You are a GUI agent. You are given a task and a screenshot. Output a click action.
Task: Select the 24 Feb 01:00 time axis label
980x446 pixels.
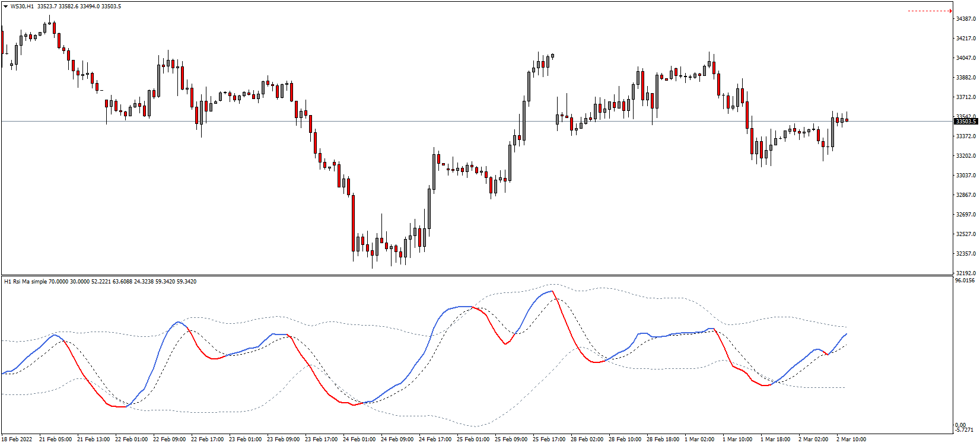[x=359, y=439]
